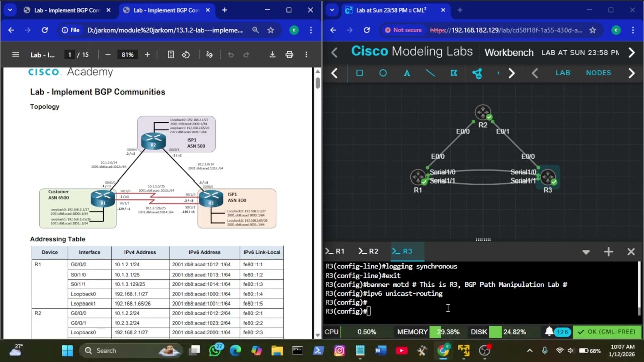Open the profile avatar in CML browser
Viewport: 644px width, 362px height.
pos(616,30)
